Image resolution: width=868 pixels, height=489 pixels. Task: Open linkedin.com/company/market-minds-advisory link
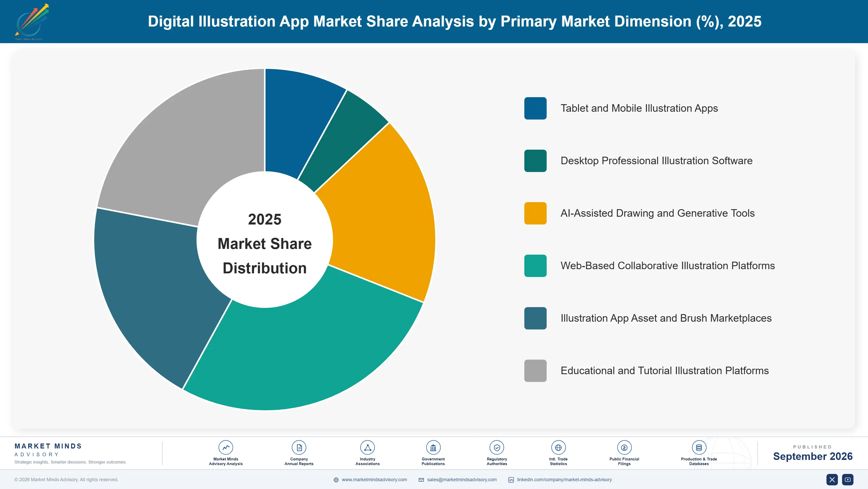point(564,480)
